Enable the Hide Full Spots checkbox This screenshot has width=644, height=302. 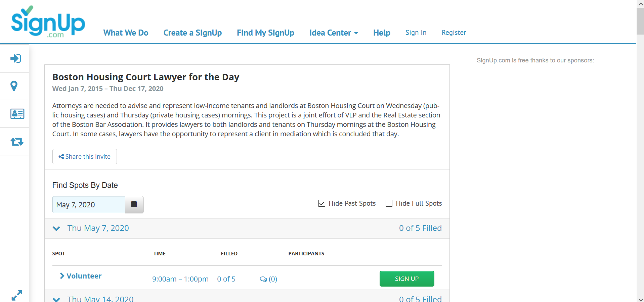[389, 203]
